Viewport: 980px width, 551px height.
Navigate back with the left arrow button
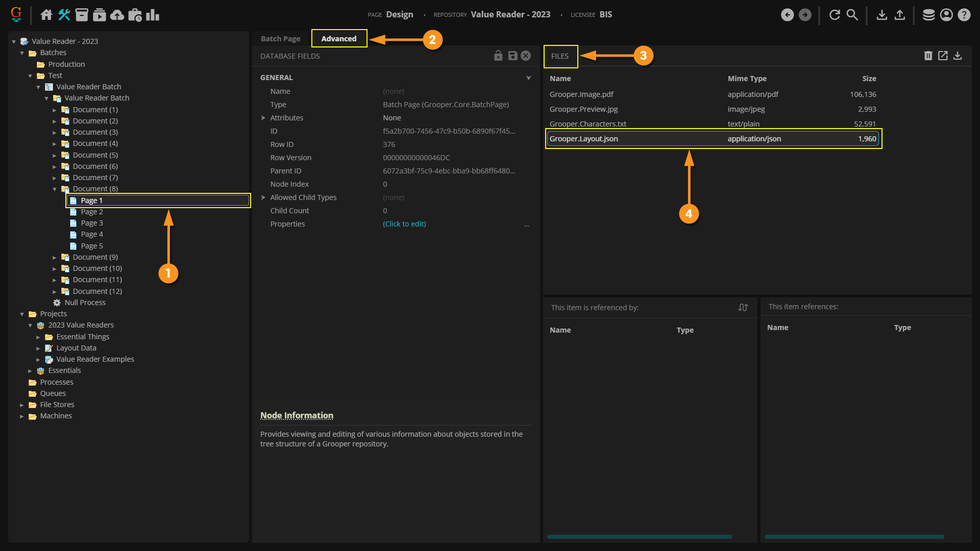point(787,15)
